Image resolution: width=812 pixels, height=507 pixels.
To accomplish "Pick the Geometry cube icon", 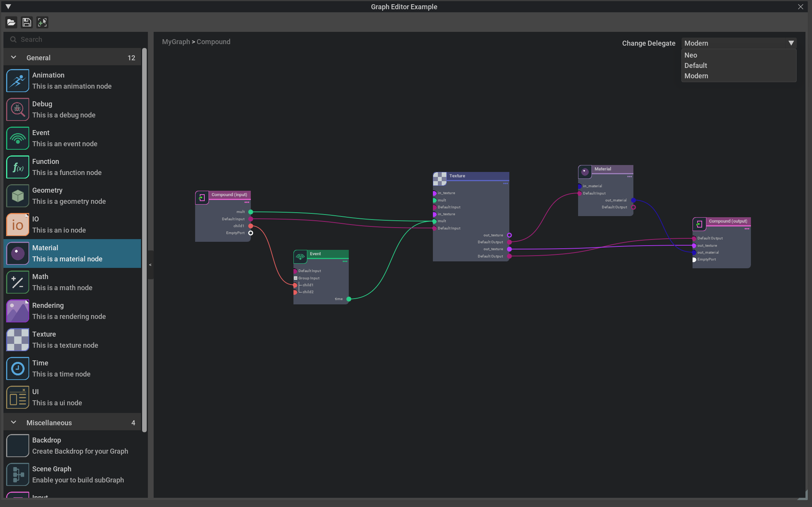I will tap(18, 196).
